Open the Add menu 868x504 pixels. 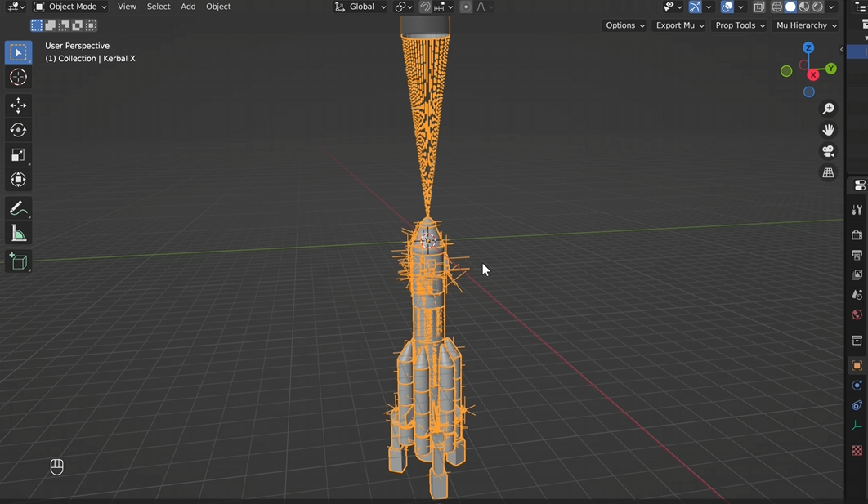click(x=188, y=7)
